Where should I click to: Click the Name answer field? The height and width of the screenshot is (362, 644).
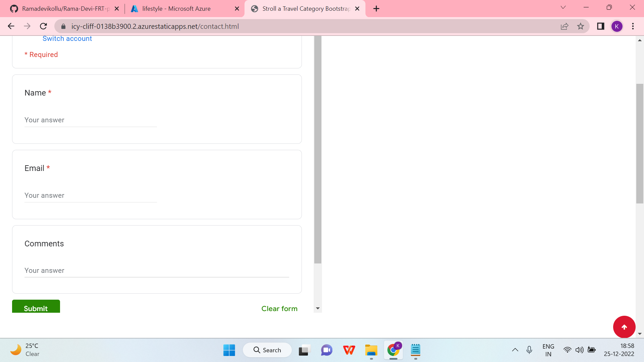click(91, 120)
